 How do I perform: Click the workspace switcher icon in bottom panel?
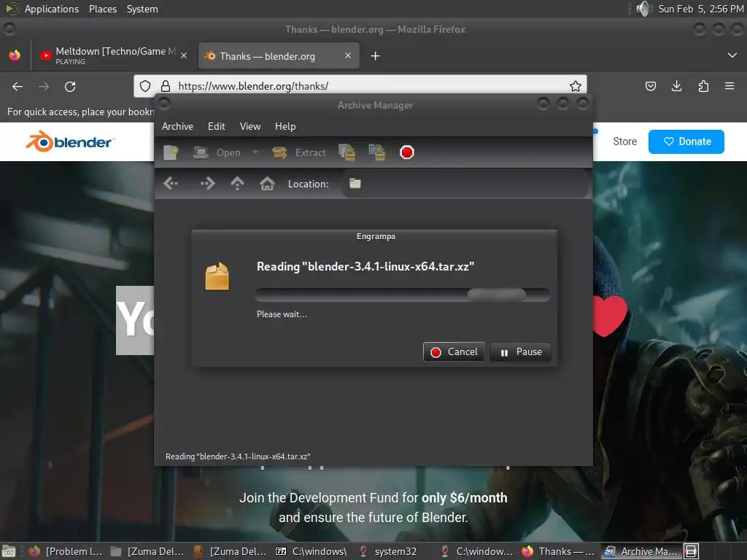click(x=692, y=551)
